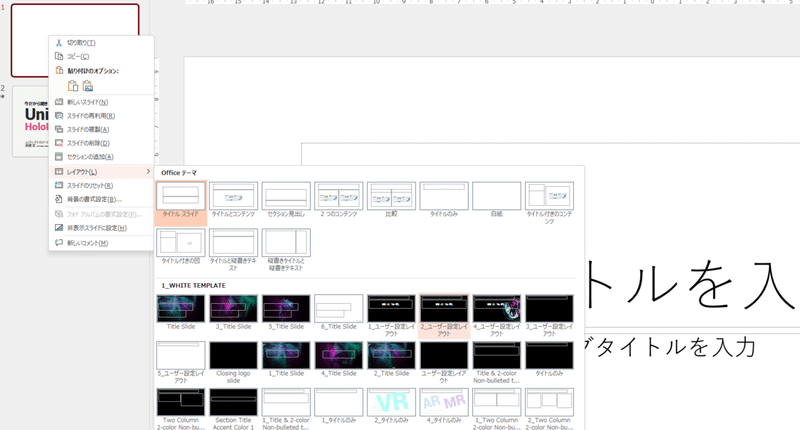The height and width of the screenshot is (430, 800).
Task: Choose the first paste option clipboard icon
Action: pyautogui.click(x=73, y=86)
